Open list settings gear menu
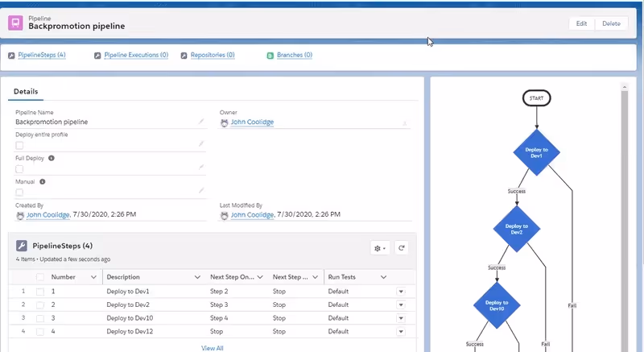644x352 pixels. 380,248
